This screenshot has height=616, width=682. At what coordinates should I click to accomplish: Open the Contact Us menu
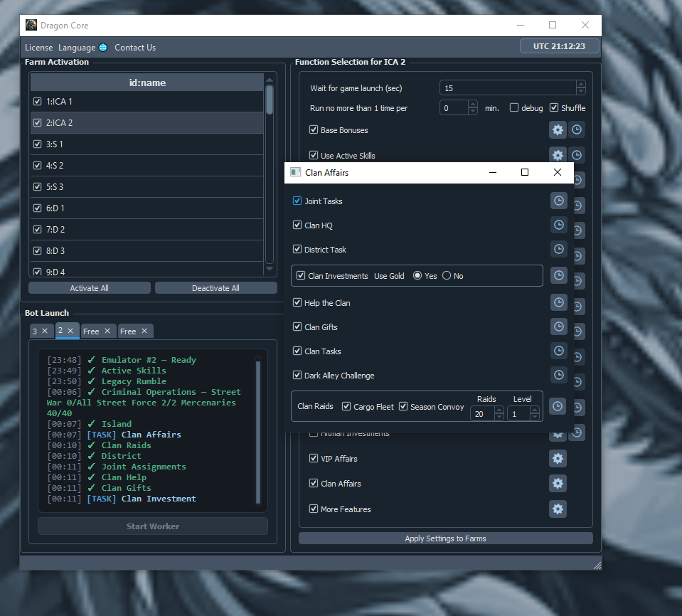pos(135,48)
